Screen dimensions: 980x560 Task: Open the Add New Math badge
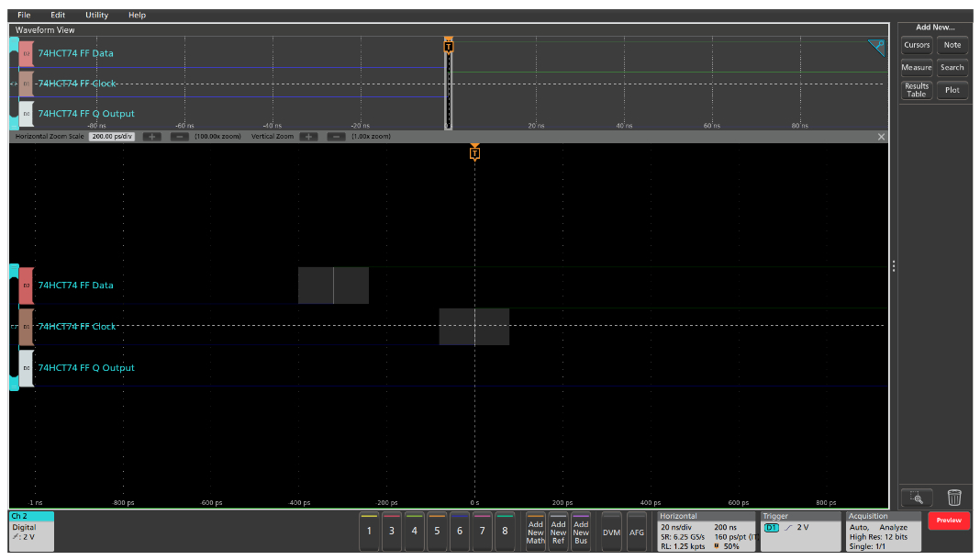pos(536,529)
